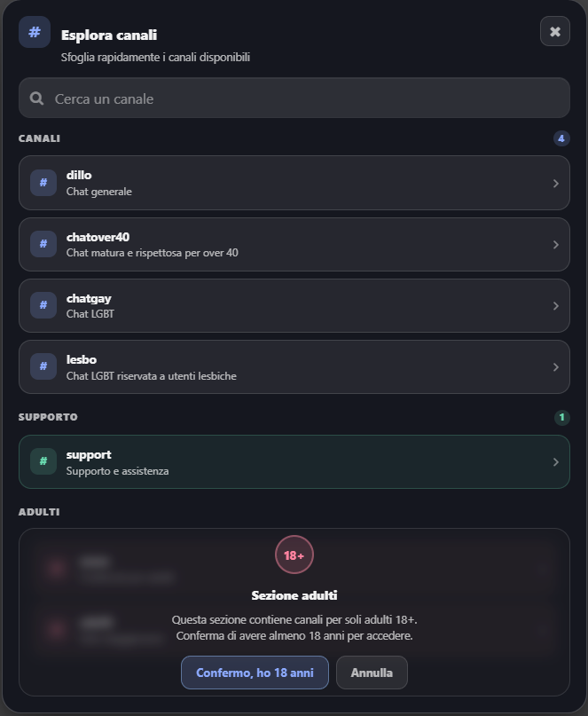
Task: Expand the support channel chevron arrow
Action: [x=555, y=462]
